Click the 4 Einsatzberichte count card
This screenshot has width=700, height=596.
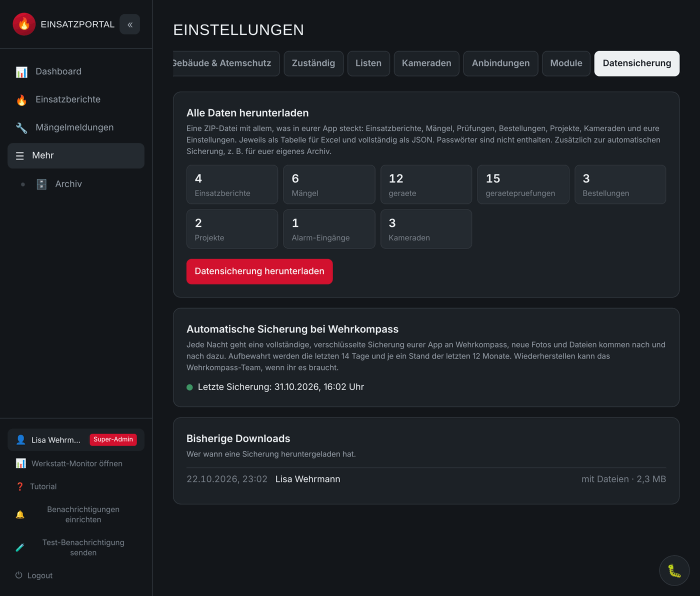point(232,184)
